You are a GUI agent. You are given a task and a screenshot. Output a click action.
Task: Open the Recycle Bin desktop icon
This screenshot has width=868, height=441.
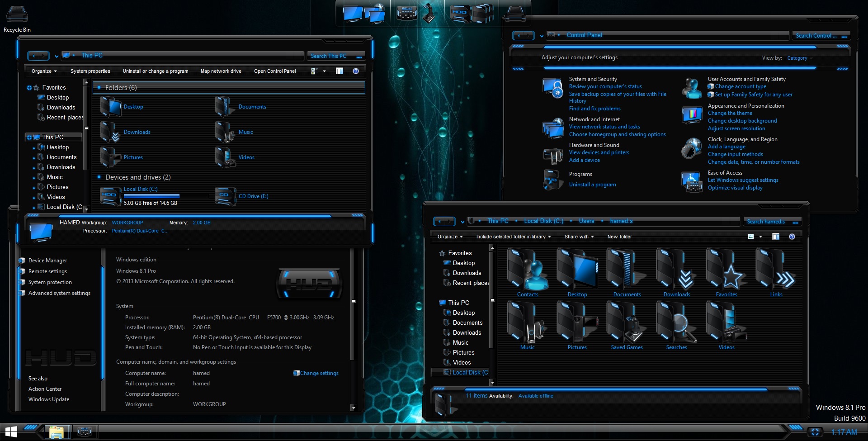click(17, 15)
